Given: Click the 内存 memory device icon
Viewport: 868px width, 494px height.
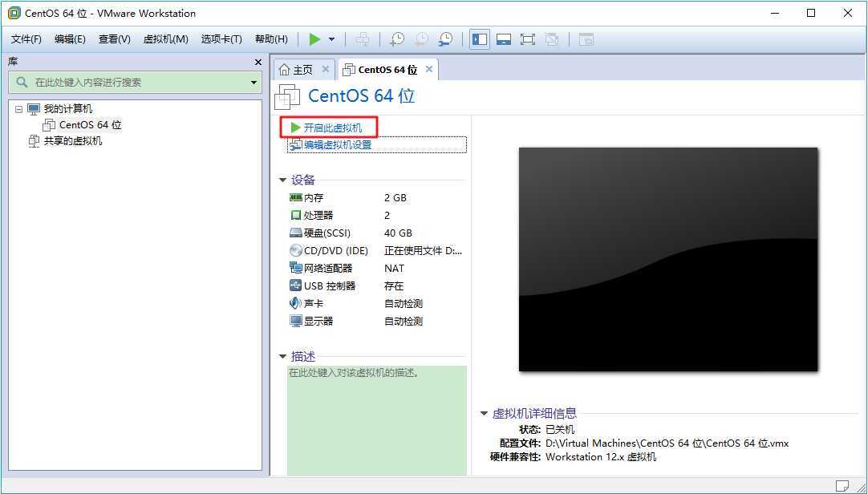Looking at the screenshot, I should [296, 197].
